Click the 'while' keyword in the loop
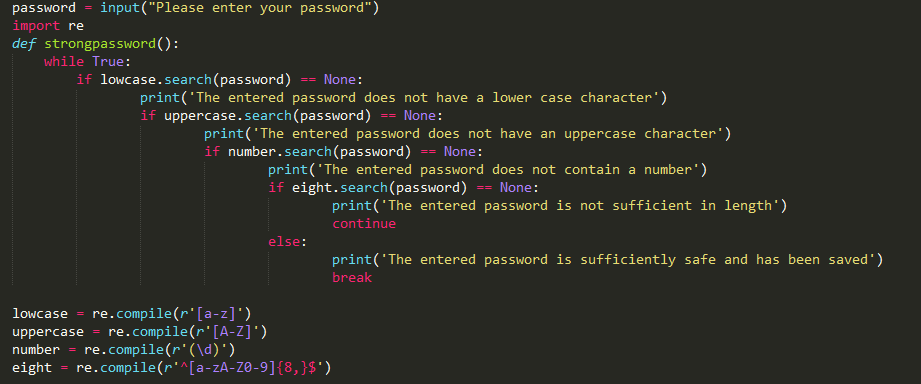The width and height of the screenshot is (921, 384). tap(64, 62)
